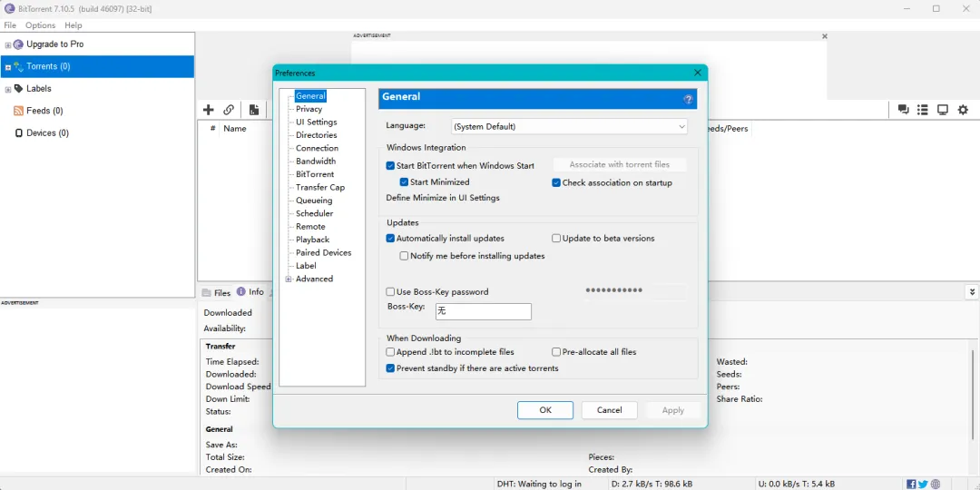The width and height of the screenshot is (980, 490).
Task: Select Bandwidth in preferences tree
Action: (316, 162)
